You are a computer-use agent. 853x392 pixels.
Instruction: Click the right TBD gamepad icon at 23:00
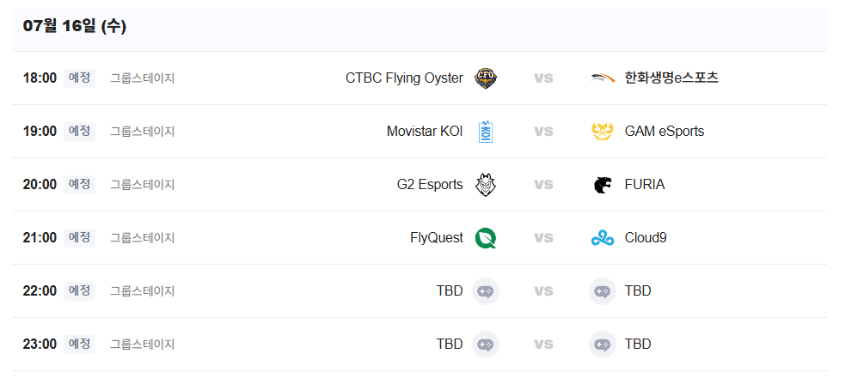[x=602, y=345]
